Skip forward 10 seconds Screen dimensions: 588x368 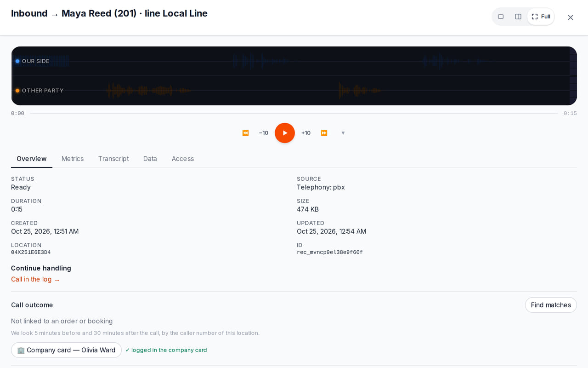[306, 133]
